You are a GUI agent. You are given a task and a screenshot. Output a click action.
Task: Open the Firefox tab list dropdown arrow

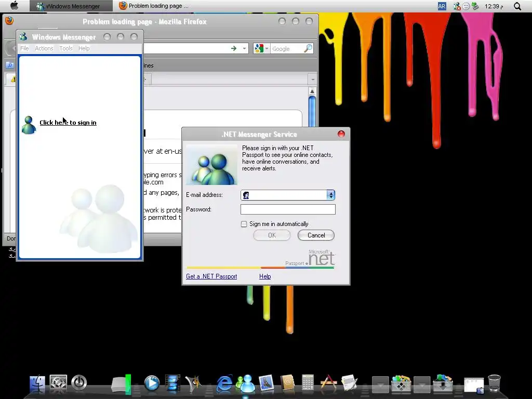coord(312,79)
